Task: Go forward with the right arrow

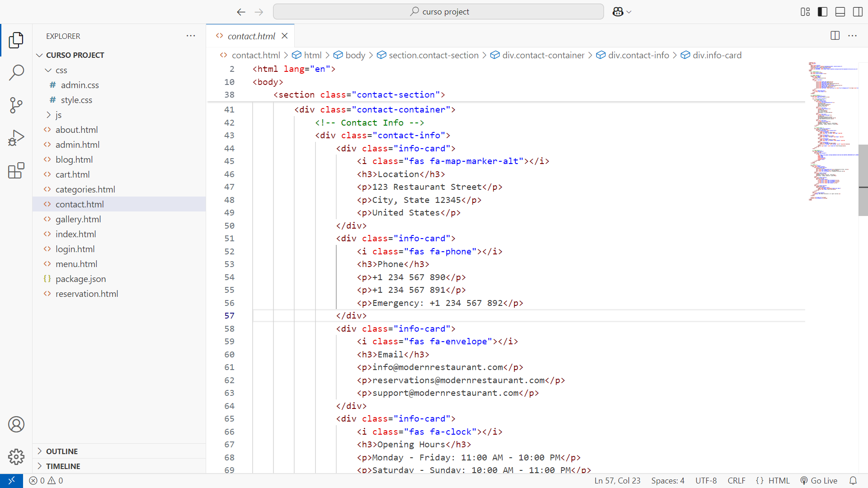Action: [x=259, y=12]
